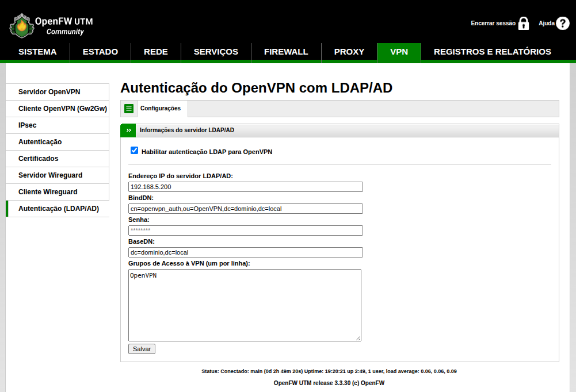Click the Encerrar sessão link
Image resolution: width=576 pixels, height=392 pixels.
click(x=493, y=24)
